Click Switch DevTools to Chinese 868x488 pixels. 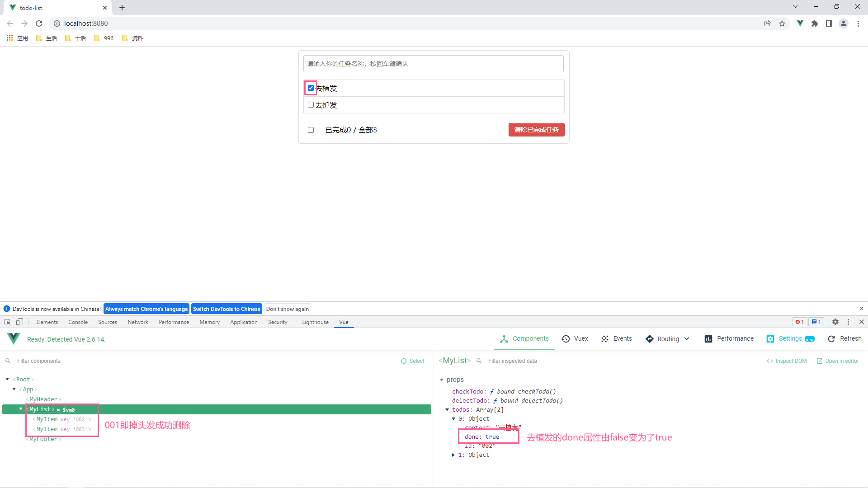pos(226,309)
